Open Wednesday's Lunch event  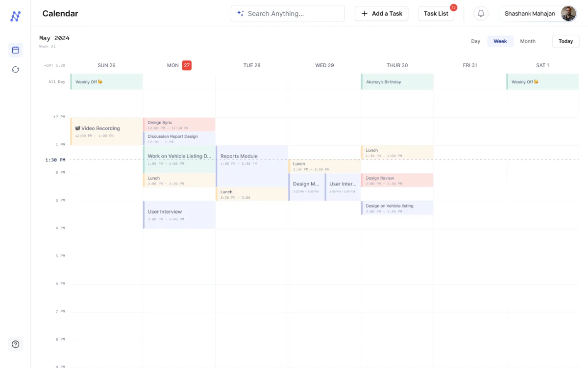pyautogui.click(x=324, y=166)
